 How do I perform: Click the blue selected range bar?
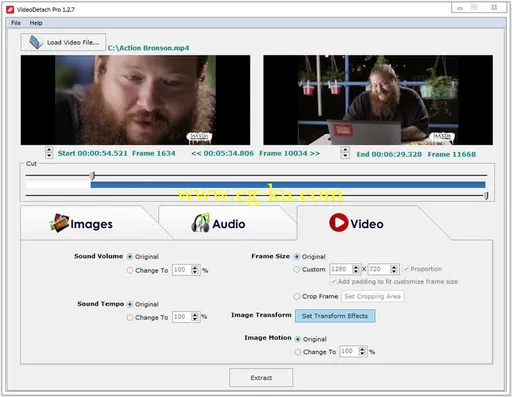coord(288,185)
